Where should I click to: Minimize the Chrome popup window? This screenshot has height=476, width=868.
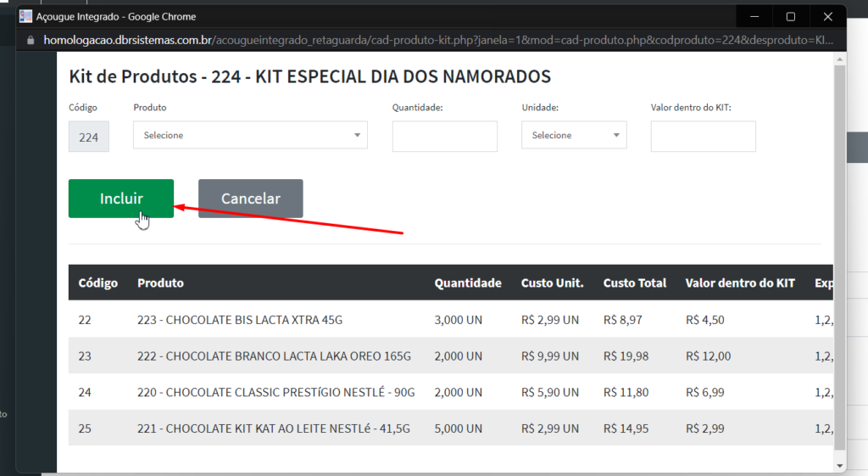tap(753, 16)
